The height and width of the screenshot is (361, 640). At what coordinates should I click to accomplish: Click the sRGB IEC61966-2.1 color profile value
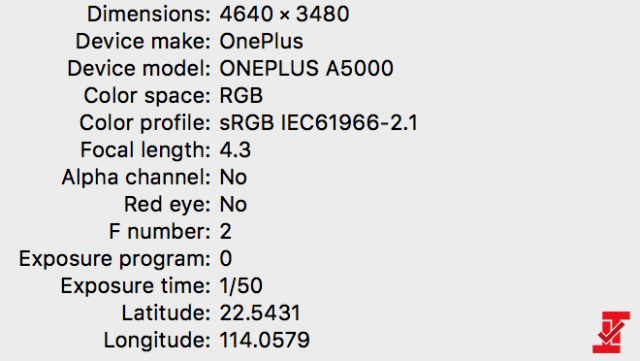[x=319, y=123]
